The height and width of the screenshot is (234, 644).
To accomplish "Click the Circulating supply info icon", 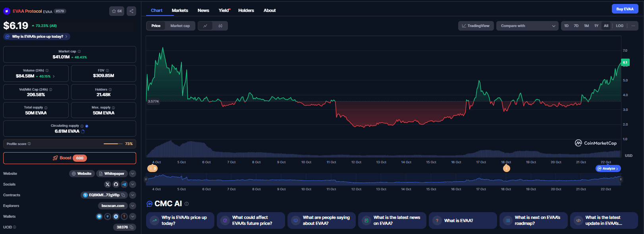I will [x=82, y=126].
